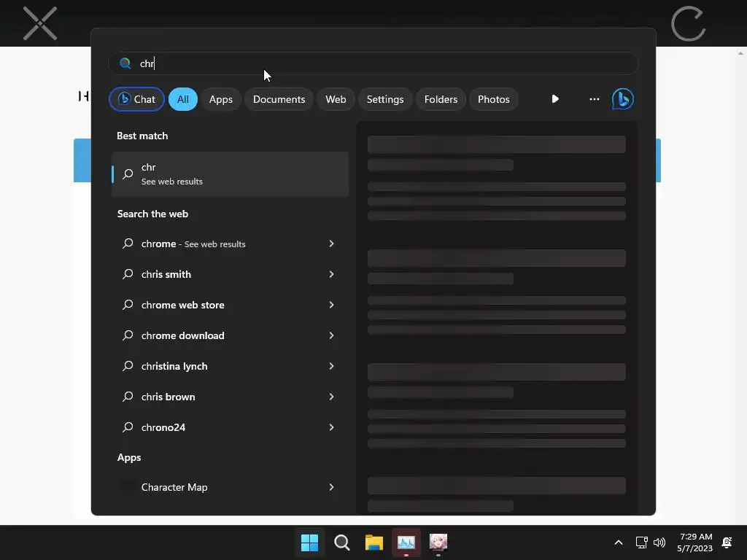
Task: Select christina lynch suggestion
Action: click(x=230, y=366)
